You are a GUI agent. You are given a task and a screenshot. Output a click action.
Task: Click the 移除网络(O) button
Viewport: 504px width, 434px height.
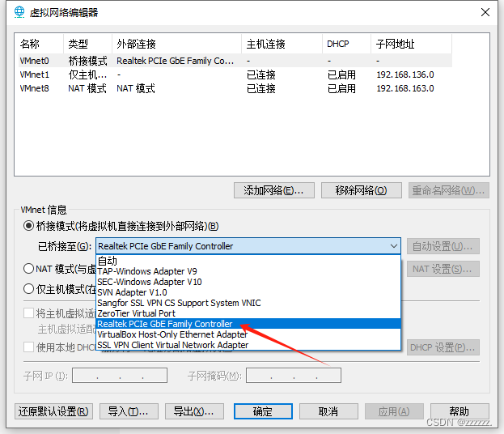coord(362,190)
